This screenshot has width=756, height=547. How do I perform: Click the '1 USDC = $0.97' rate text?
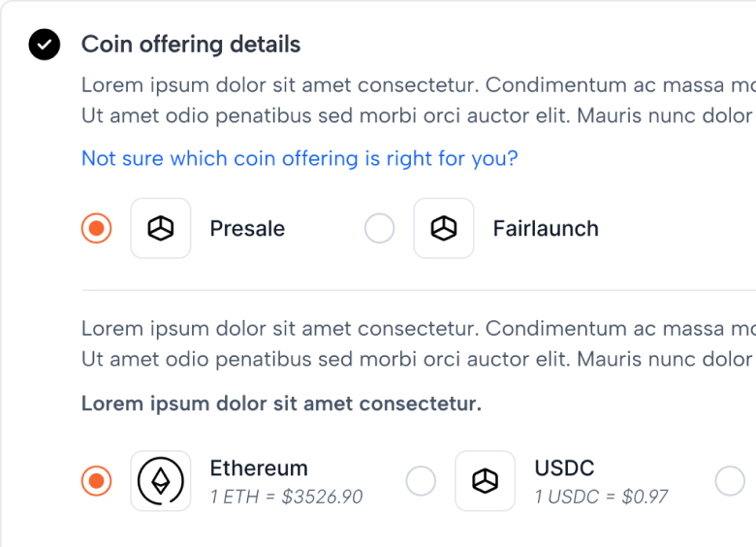[601, 497]
